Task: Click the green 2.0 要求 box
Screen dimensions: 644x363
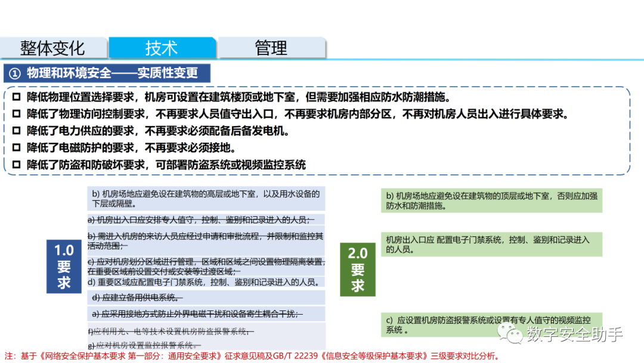Action: click(357, 269)
